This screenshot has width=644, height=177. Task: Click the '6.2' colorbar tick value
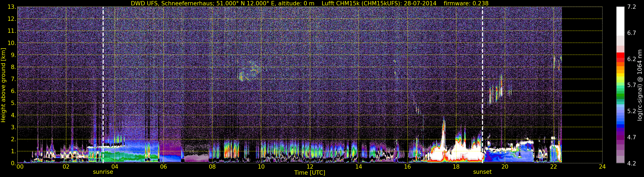coord(632,59)
